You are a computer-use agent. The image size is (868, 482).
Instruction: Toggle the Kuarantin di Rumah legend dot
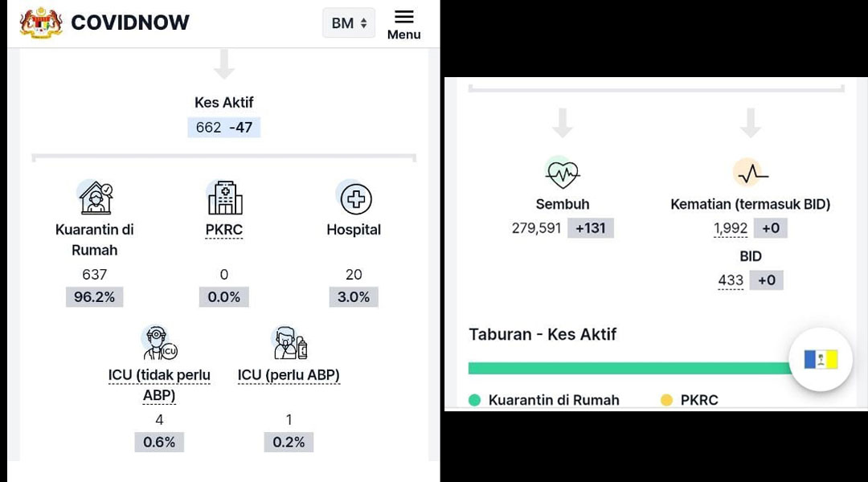click(474, 400)
